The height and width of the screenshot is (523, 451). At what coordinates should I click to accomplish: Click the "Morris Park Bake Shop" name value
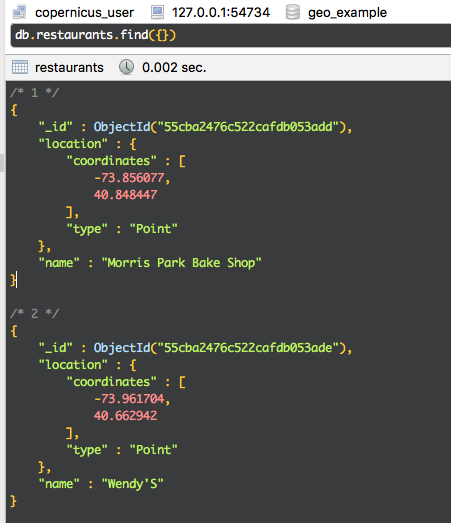point(182,263)
